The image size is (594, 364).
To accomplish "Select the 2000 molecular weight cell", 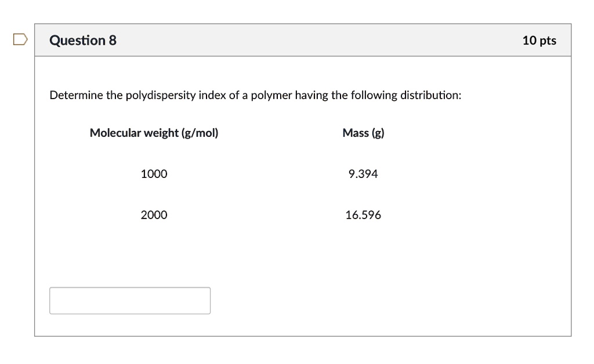I will (x=154, y=214).
